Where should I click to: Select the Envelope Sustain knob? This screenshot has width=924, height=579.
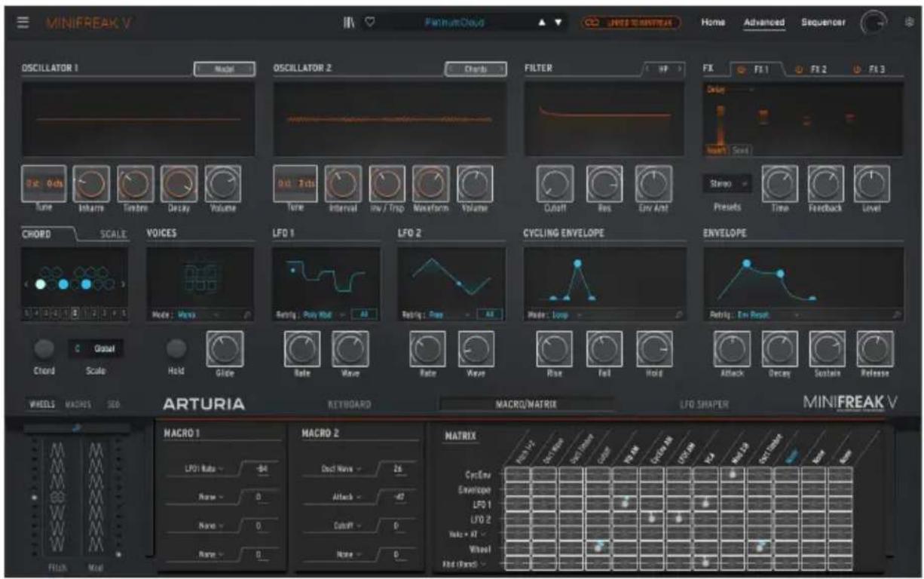point(828,348)
